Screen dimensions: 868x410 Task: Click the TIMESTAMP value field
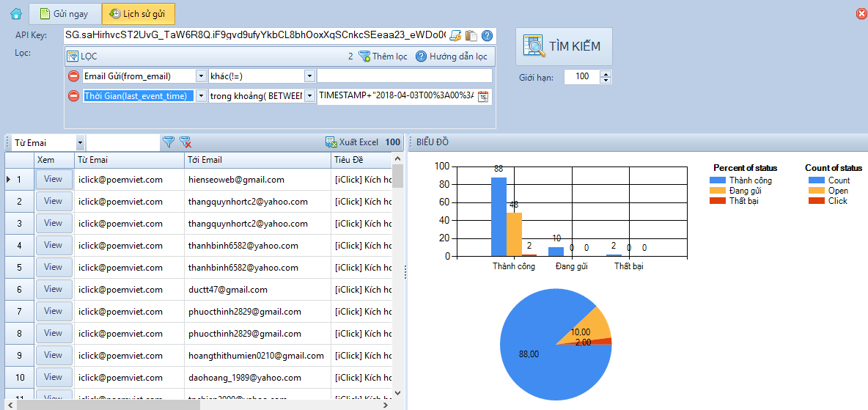pyautogui.click(x=397, y=96)
